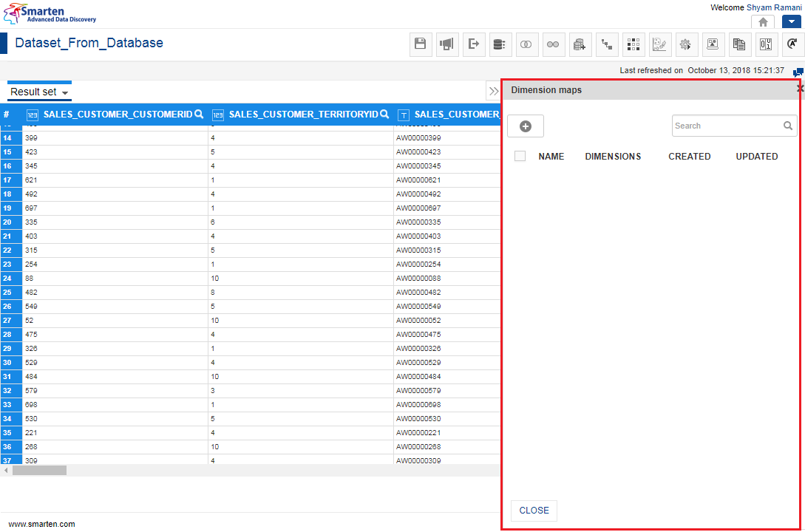The height and width of the screenshot is (532, 805).
Task: Click the Smarten logo
Action: (x=50, y=14)
